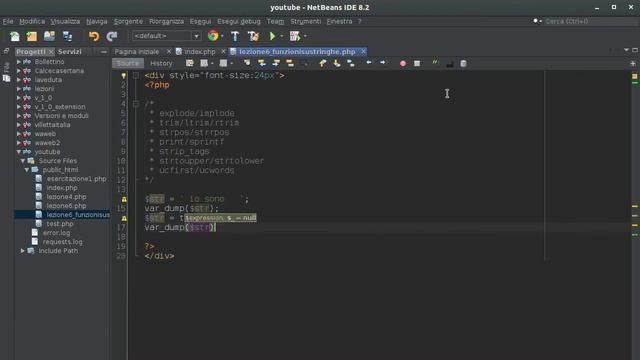The height and width of the screenshot is (360, 640).
Task: Click the Shift Line Right icon
Action: point(383,63)
